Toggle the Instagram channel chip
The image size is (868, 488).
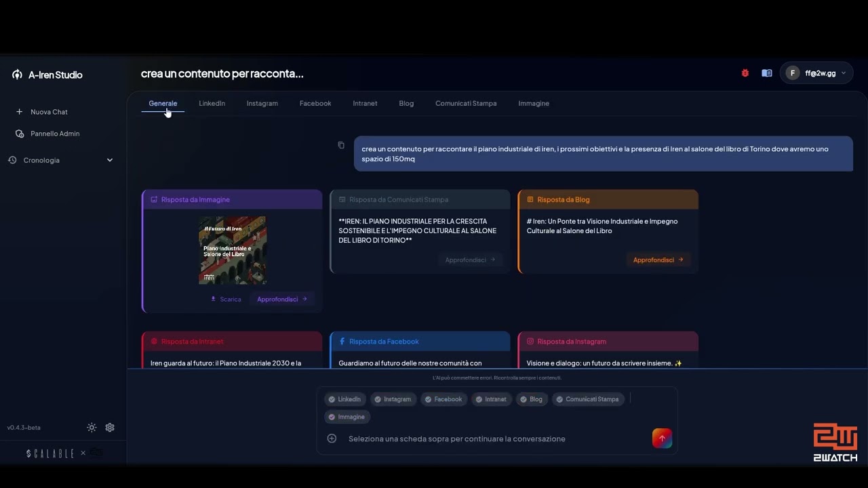pyautogui.click(x=393, y=399)
